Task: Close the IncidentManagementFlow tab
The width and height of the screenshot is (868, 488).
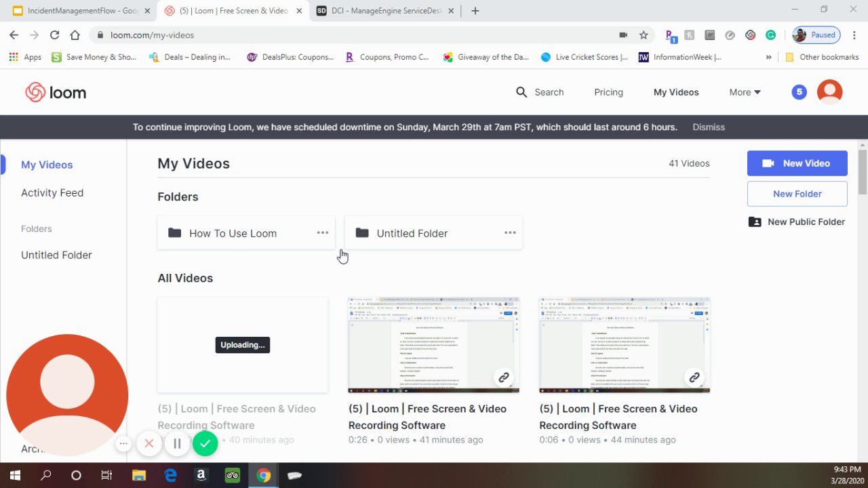Action: pyautogui.click(x=147, y=11)
